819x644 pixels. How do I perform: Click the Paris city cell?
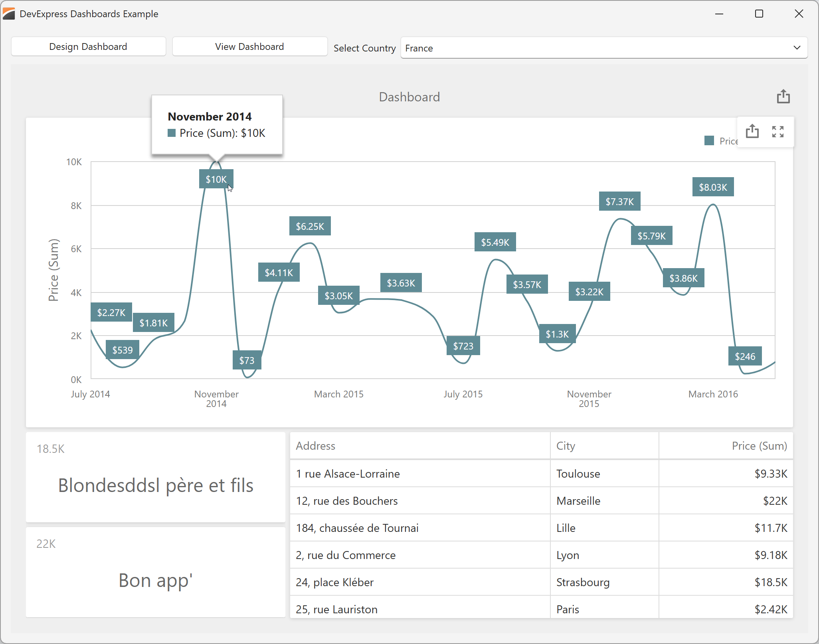(x=604, y=607)
